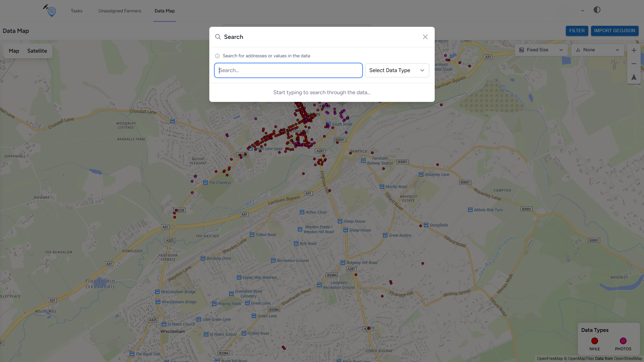Switch to Map view
The width and height of the screenshot is (644, 362).
coord(14,51)
